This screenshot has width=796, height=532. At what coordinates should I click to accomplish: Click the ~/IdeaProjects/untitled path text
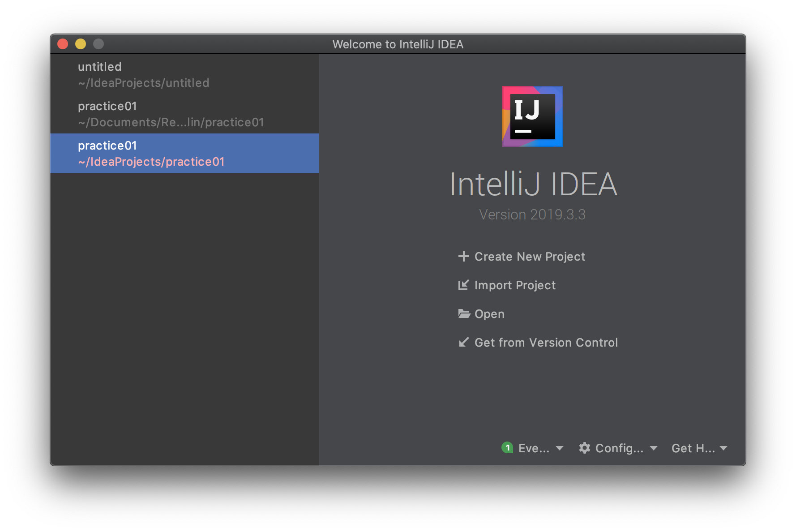click(144, 83)
